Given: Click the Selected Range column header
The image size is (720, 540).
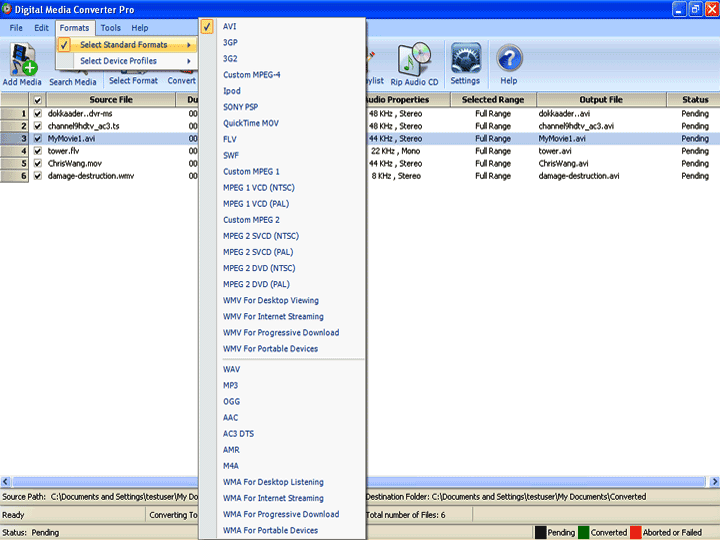Looking at the screenshot, I should 494,100.
